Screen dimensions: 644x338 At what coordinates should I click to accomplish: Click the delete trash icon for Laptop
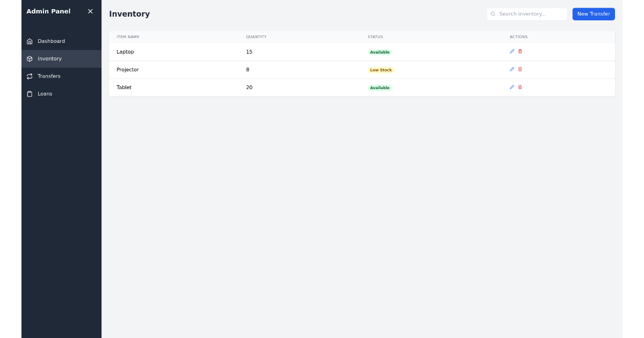click(520, 52)
